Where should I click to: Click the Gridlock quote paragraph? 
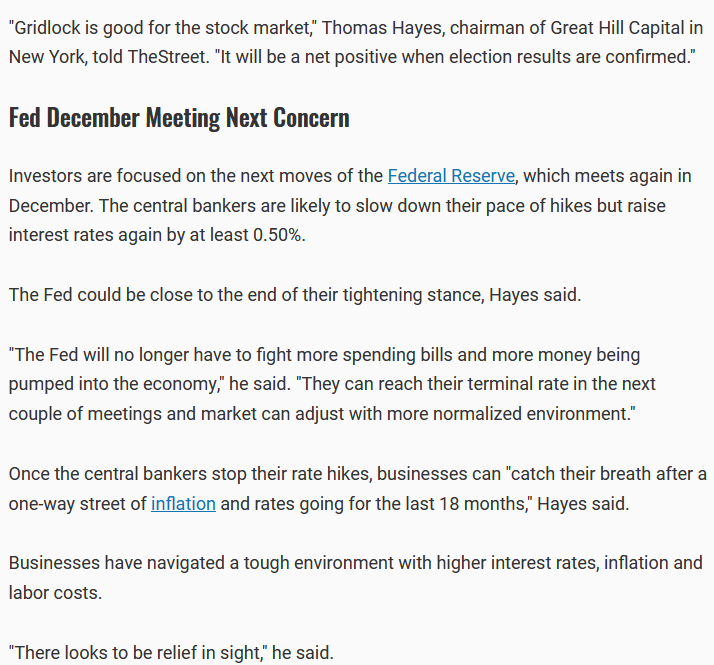[356, 42]
